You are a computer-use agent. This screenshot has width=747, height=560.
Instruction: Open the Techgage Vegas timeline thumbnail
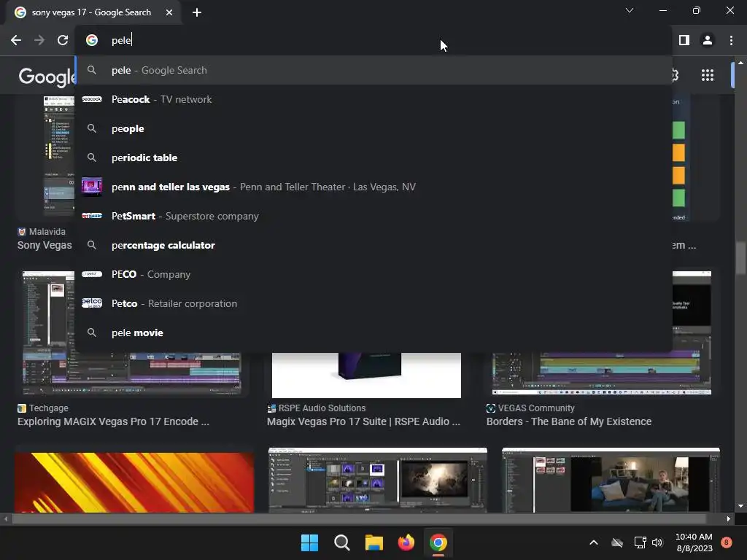[131, 373]
